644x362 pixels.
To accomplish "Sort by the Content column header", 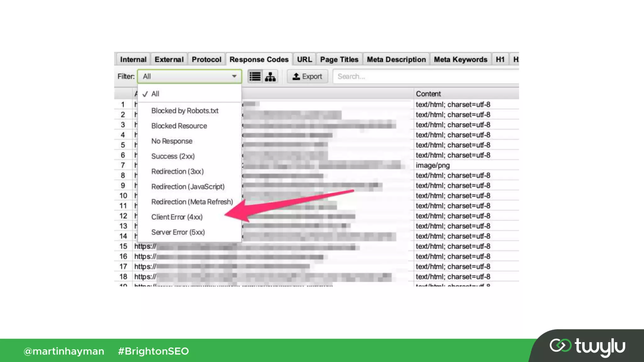I will tap(428, 94).
